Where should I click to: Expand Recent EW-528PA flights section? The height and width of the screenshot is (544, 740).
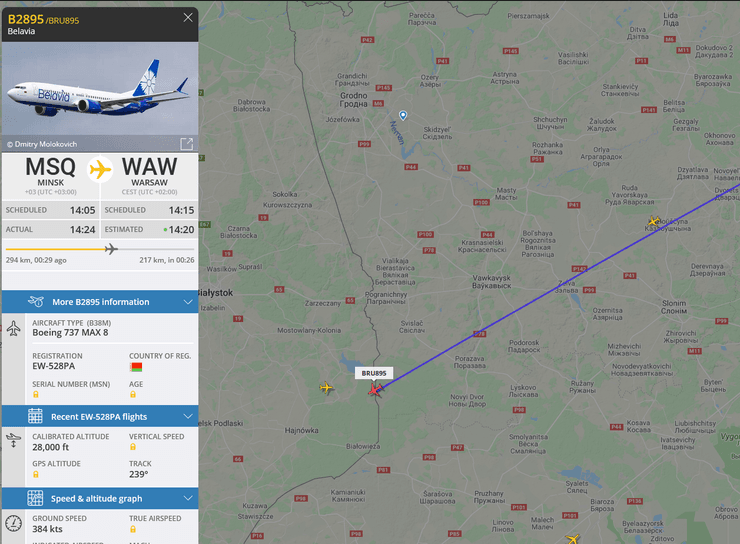coord(100,417)
